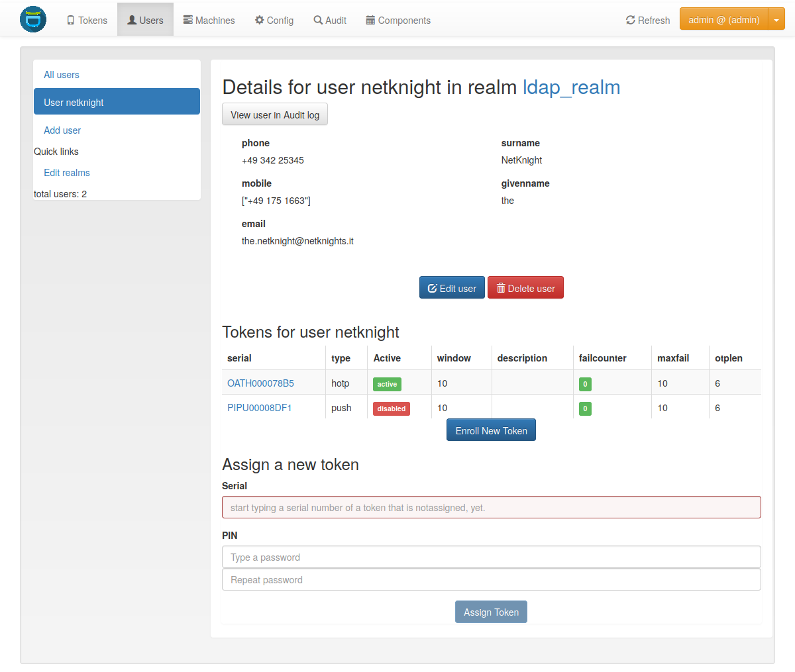Viewport: 795px width, 672px height.
Task: Open the Tokens tab
Action: tap(87, 21)
